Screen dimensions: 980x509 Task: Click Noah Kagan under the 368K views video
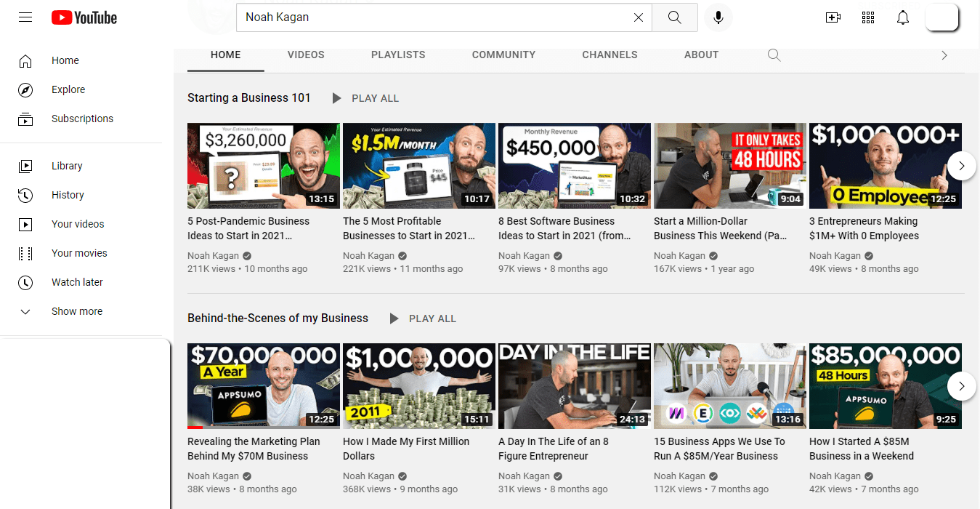(368, 476)
